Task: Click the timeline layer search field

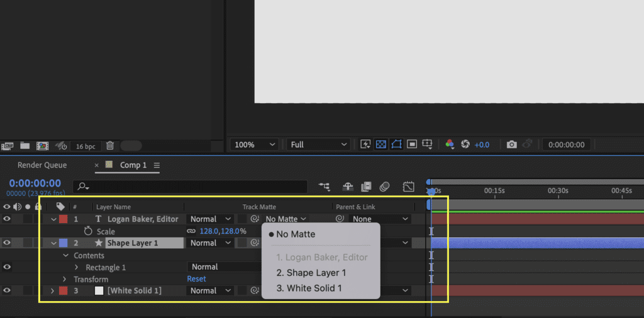Action: [190, 187]
